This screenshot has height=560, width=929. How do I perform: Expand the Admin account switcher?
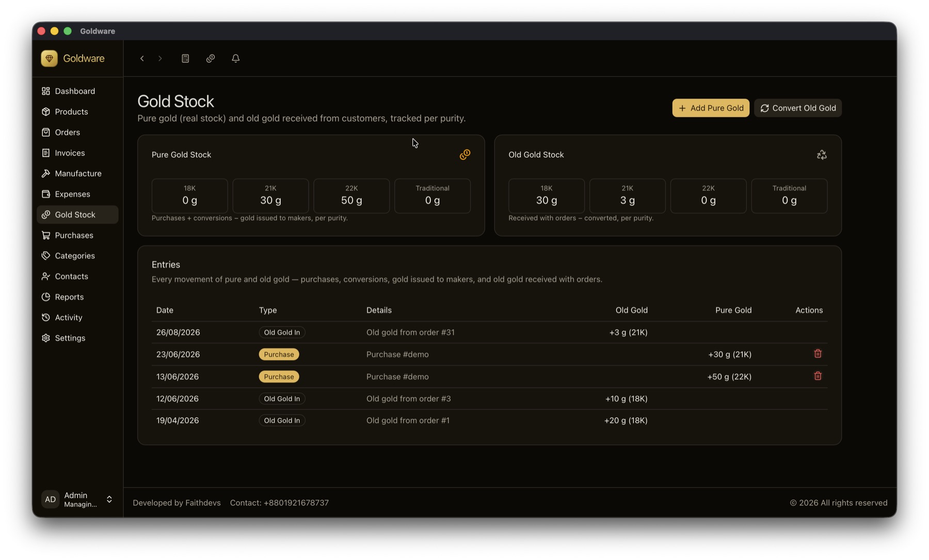(x=109, y=499)
